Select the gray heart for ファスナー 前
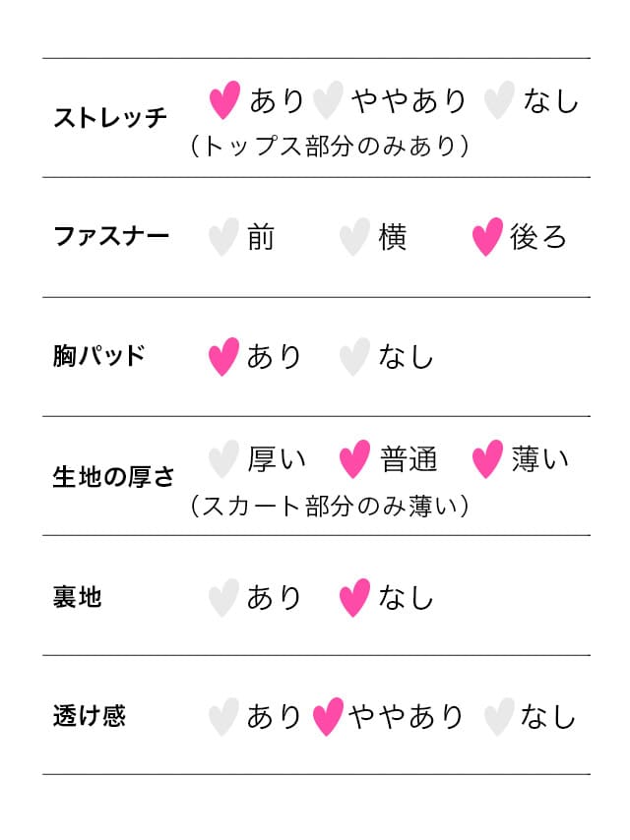This screenshot has height=840, width=630. [x=223, y=236]
